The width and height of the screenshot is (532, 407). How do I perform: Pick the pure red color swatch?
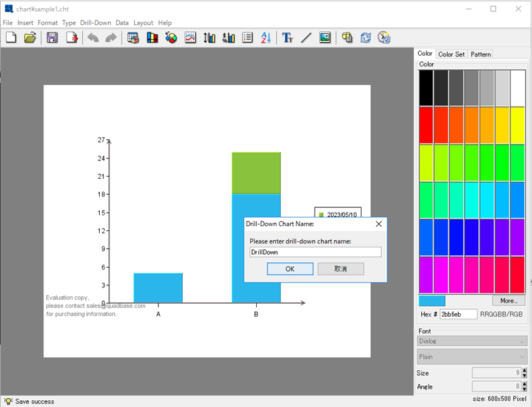click(x=426, y=124)
